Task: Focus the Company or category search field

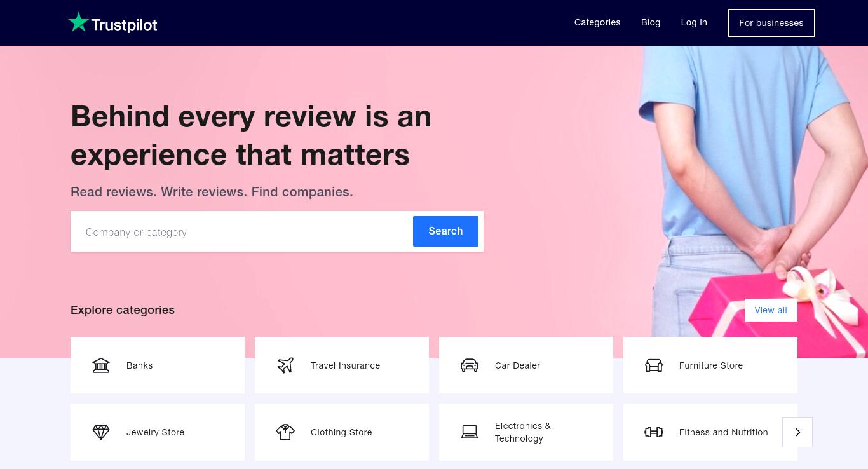Action: [242, 232]
